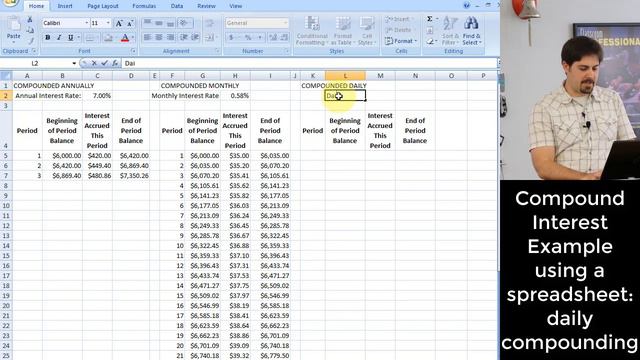Select the Format Painter brush
The height and width of the screenshot is (360, 640).
pyautogui.click(x=30, y=40)
